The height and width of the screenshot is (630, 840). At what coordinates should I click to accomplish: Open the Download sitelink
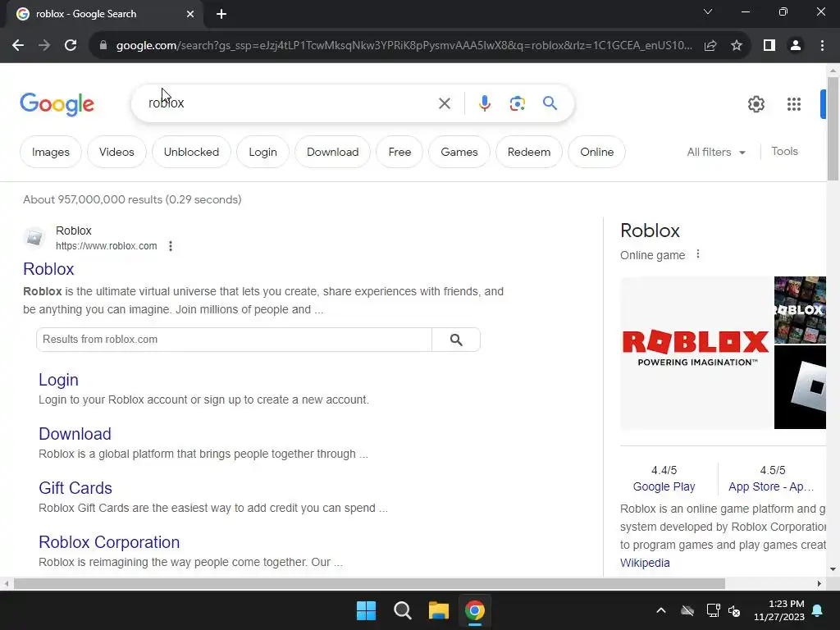pyautogui.click(x=75, y=434)
